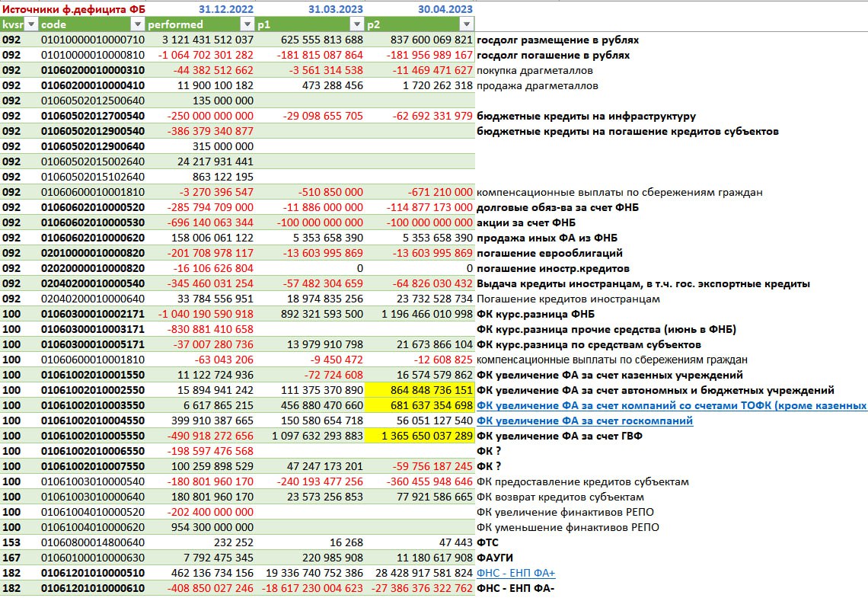This screenshot has width=868, height=598.
Task: Select the value 892 321 593 500
Action: click(x=321, y=314)
